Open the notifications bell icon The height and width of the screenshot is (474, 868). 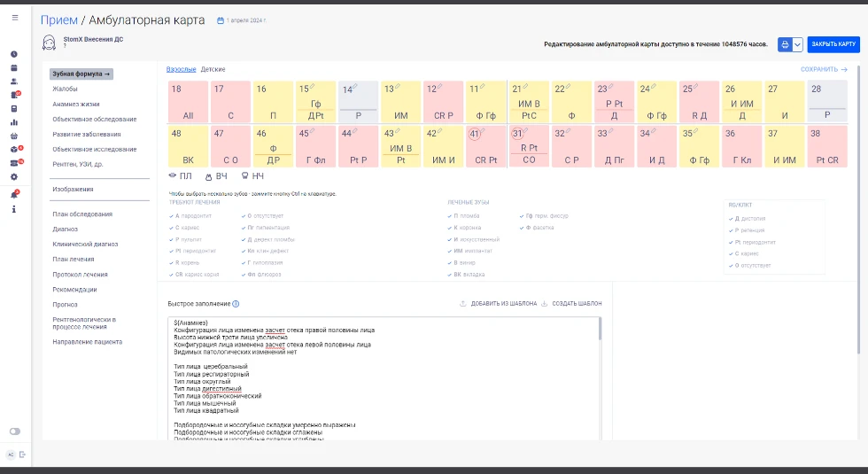14,194
